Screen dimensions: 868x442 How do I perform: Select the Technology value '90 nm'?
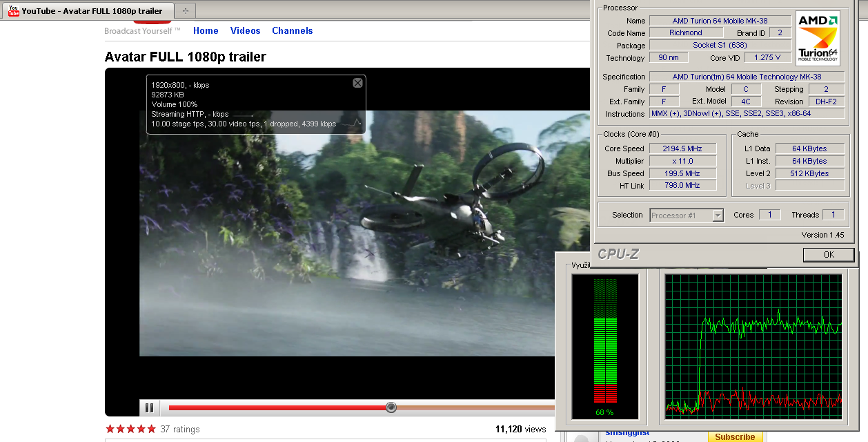[669, 58]
